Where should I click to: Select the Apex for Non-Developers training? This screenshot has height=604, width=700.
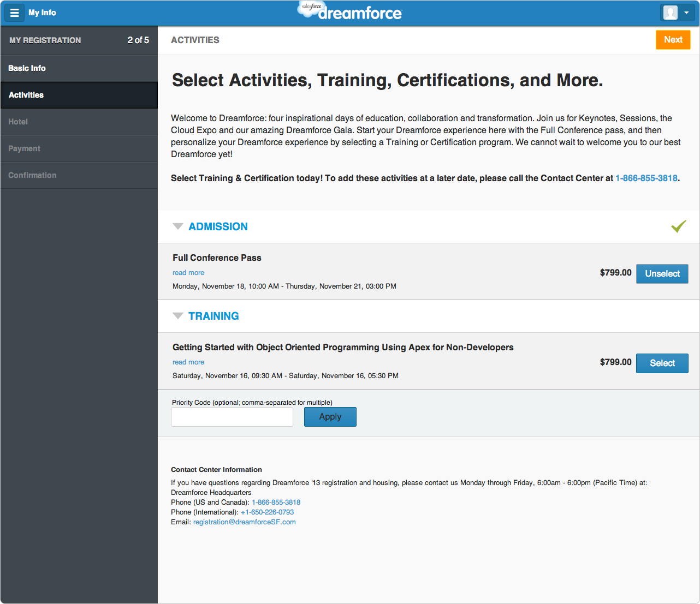[x=662, y=363]
